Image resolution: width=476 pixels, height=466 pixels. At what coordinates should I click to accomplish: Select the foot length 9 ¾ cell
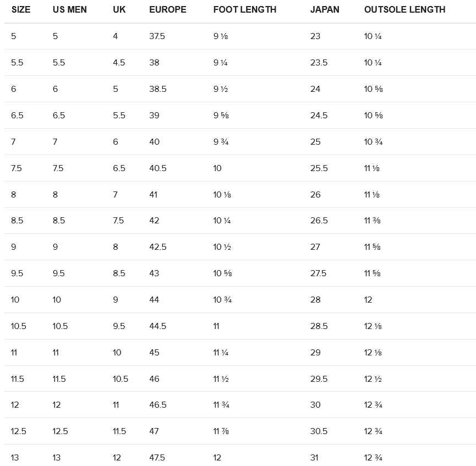coord(221,142)
